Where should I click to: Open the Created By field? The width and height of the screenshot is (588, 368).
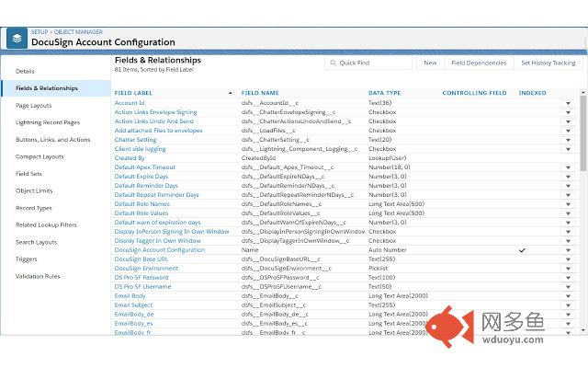pyautogui.click(x=130, y=158)
